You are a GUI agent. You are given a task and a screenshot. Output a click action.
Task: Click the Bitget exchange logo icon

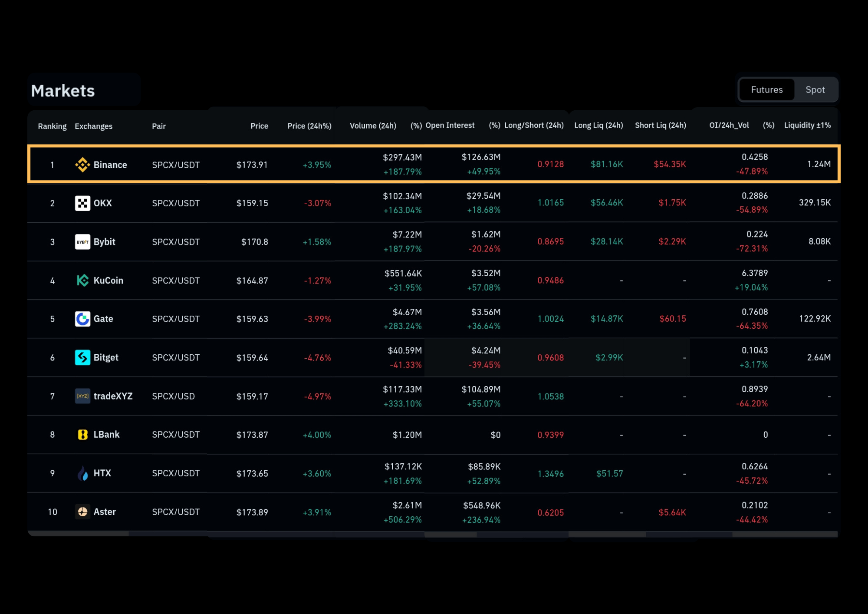coord(82,357)
